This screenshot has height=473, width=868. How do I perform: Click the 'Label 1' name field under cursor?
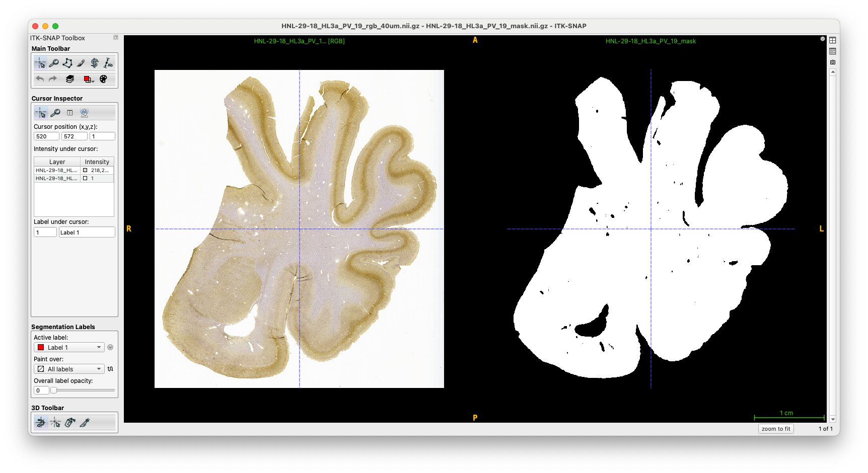click(x=87, y=232)
